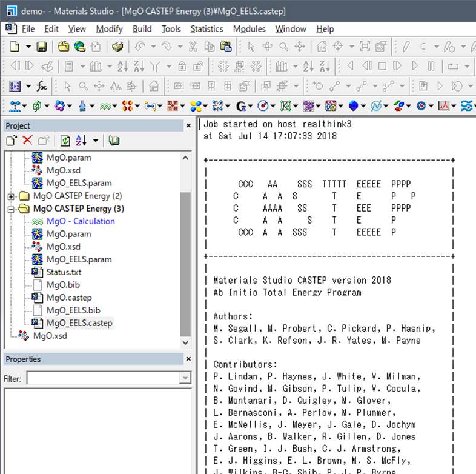Open the Modify menu
The width and height of the screenshot is (476, 474).
click(x=109, y=29)
